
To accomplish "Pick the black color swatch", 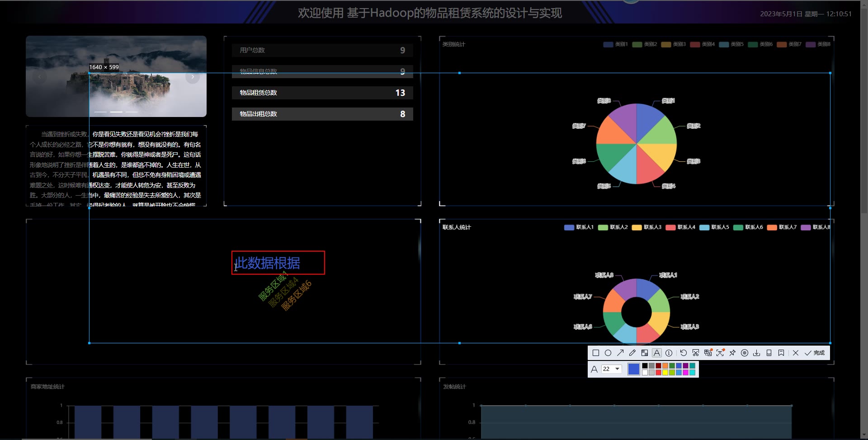I will 645,366.
